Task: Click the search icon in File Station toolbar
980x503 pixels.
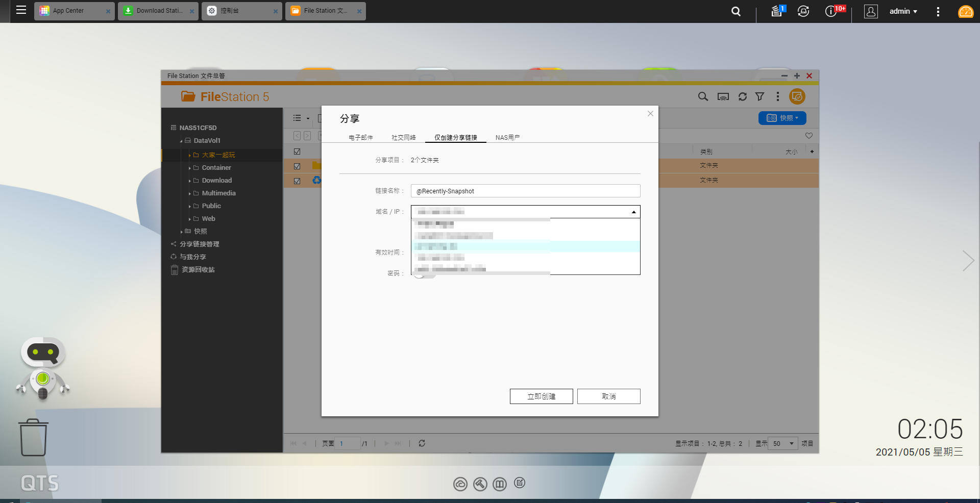Action: point(703,96)
